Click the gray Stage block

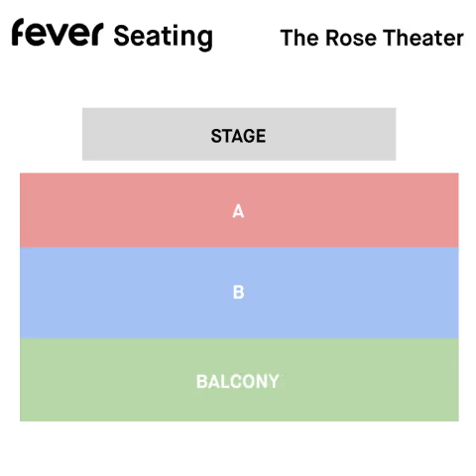coord(239,134)
